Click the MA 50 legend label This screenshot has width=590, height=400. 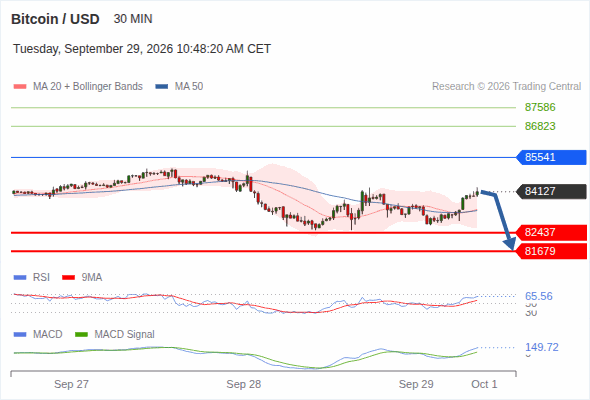189,87
